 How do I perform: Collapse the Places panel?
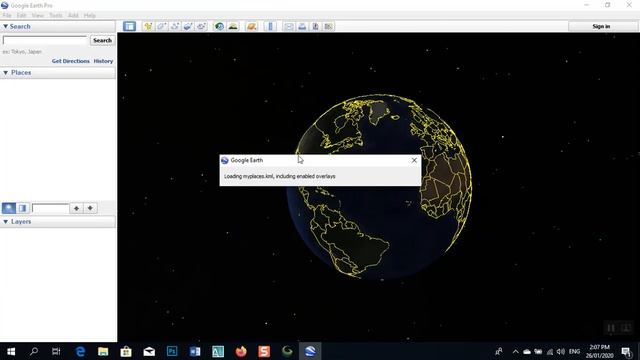(x=6, y=73)
